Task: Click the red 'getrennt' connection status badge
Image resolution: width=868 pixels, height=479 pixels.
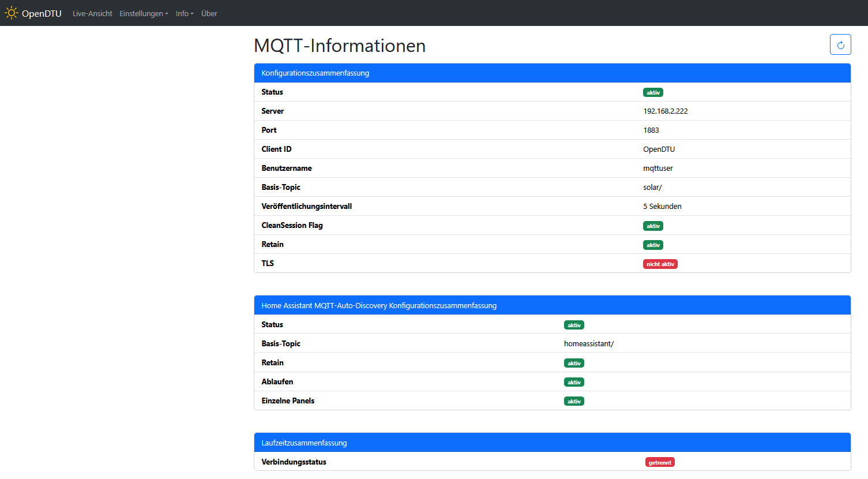Action: (660, 462)
